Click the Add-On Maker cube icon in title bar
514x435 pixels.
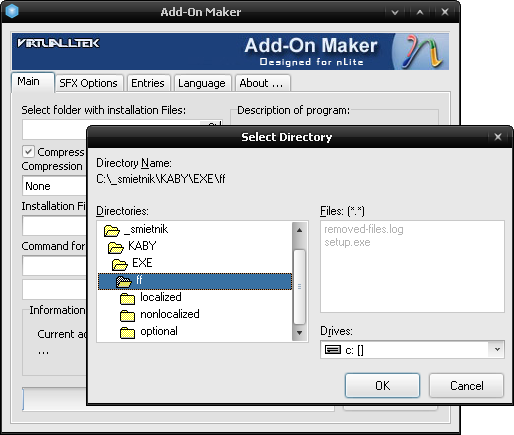12,11
